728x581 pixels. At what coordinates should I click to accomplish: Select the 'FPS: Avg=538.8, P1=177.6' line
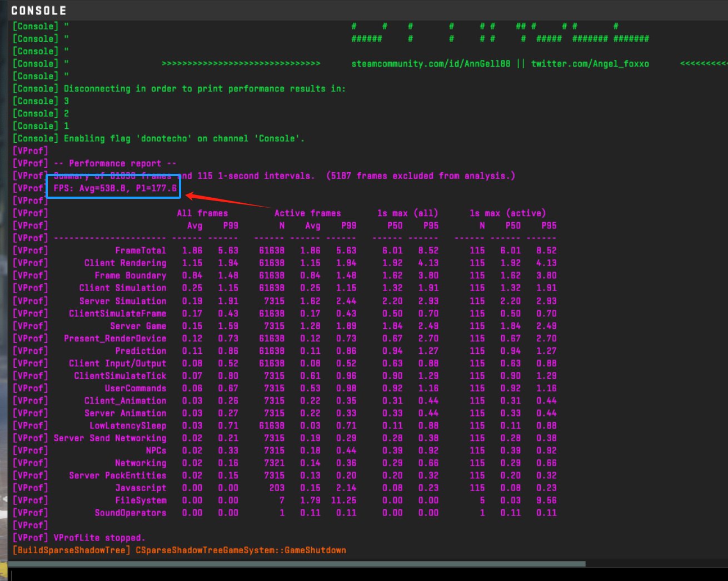coord(115,188)
